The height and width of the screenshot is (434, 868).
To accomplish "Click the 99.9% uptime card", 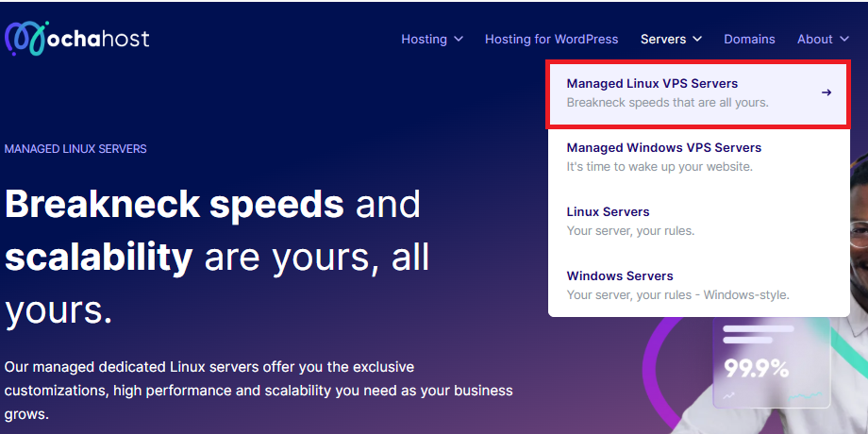I will pos(773,362).
